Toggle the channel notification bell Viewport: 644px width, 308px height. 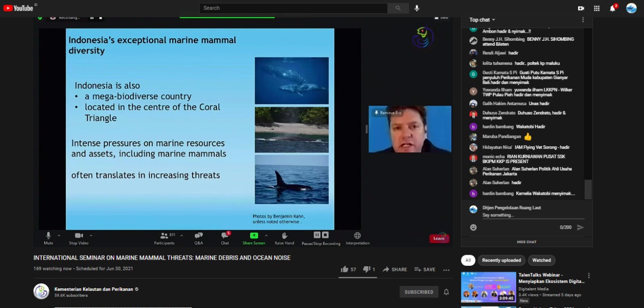[x=446, y=292]
